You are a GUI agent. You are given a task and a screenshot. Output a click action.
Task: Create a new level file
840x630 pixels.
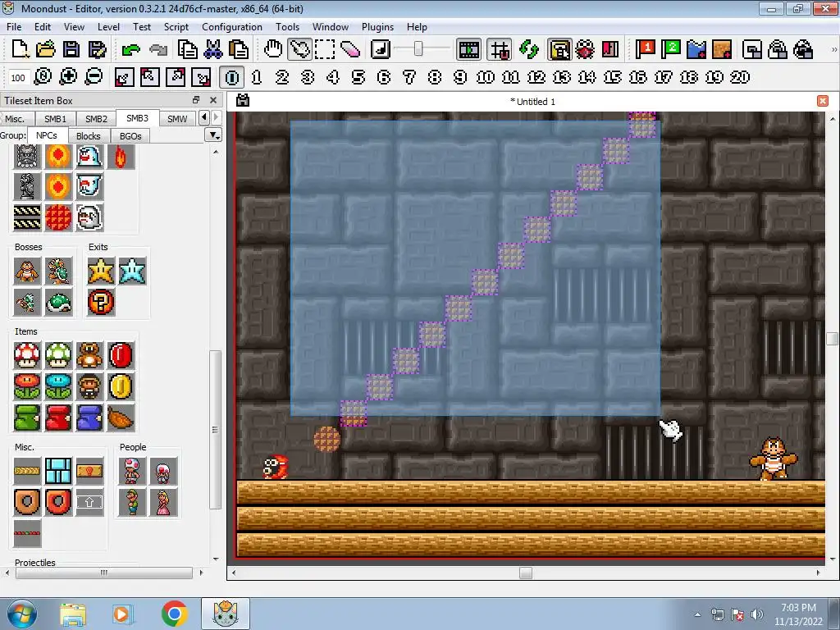[x=20, y=49]
